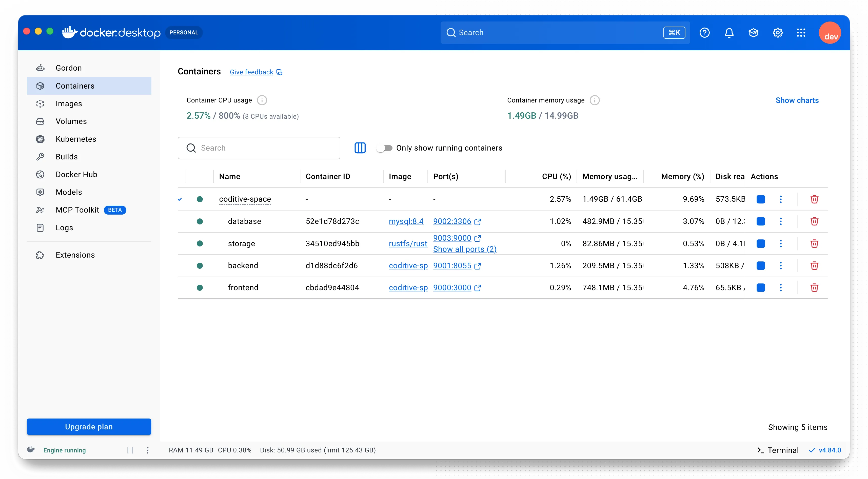
Task: Click the global Search bar in header
Action: point(565,33)
